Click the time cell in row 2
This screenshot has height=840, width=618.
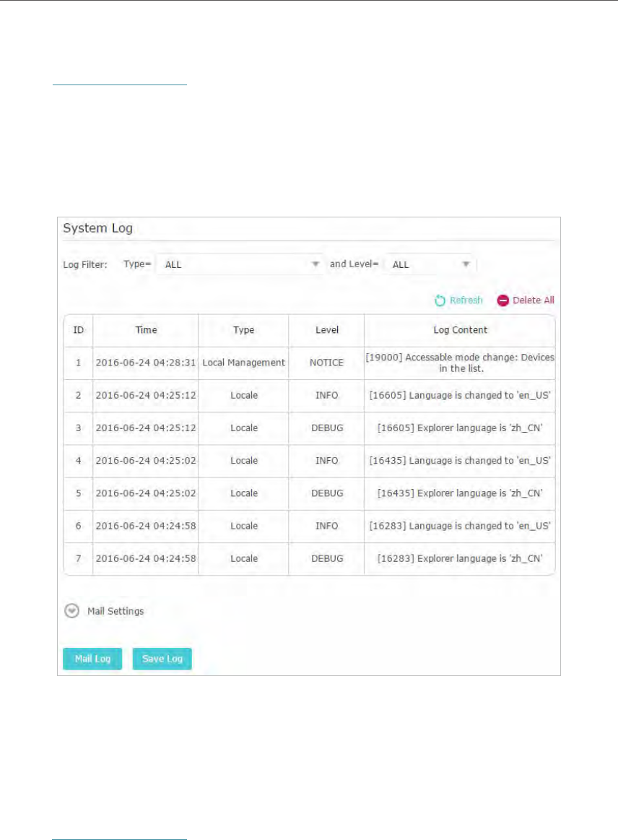coord(146,395)
